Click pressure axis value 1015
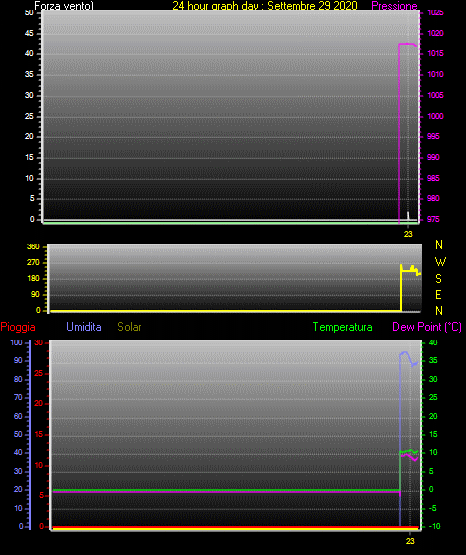This screenshot has width=466, height=555. coord(435,53)
